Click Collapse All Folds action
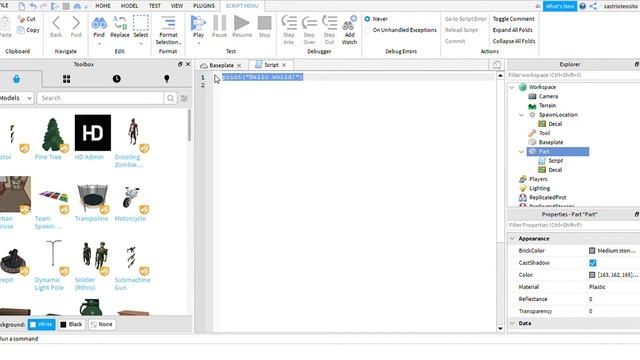Image resolution: width=640 pixels, height=360 pixels. 513,41
